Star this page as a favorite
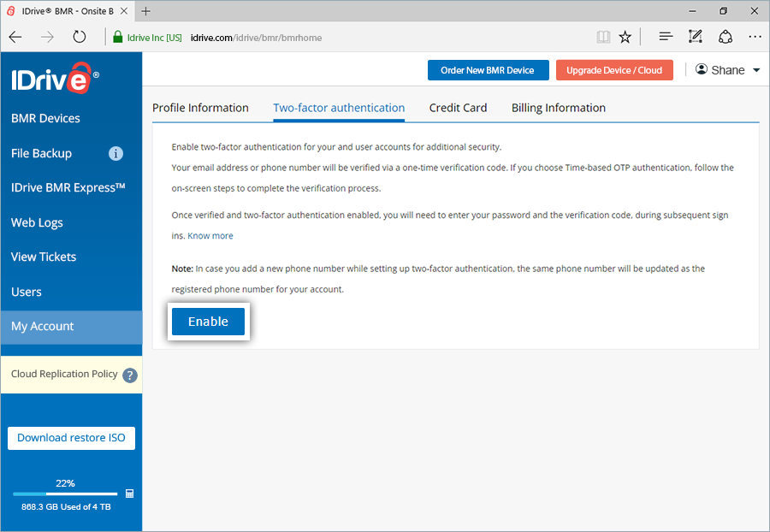Viewport: 770px width, 532px height. pyautogui.click(x=625, y=37)
